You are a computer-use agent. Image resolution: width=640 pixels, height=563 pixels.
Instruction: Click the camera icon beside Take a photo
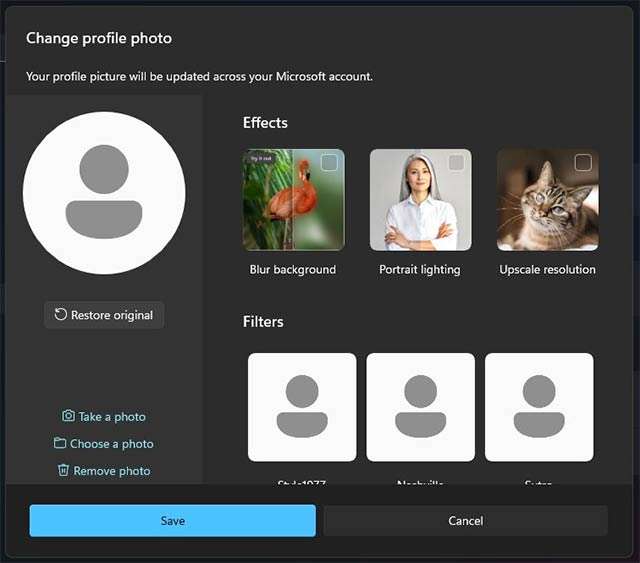pos(68,416)
